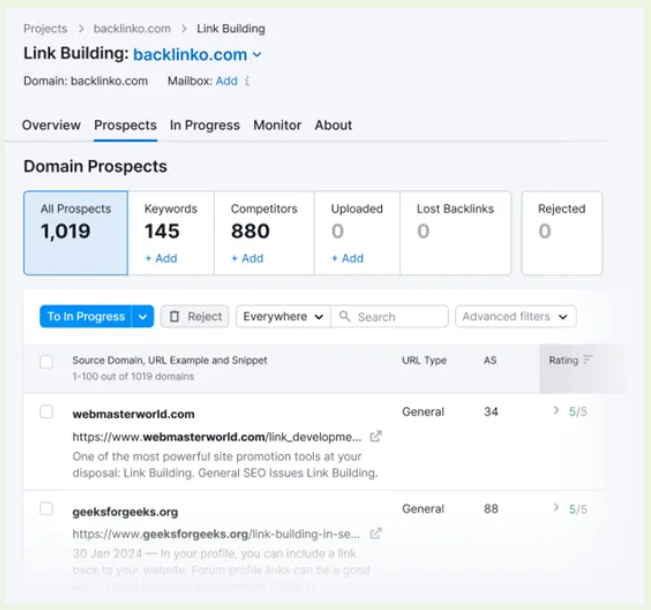Select the Rejected prospects card
This screenshot has width=651, height=610.
click(x=562, y=233)
